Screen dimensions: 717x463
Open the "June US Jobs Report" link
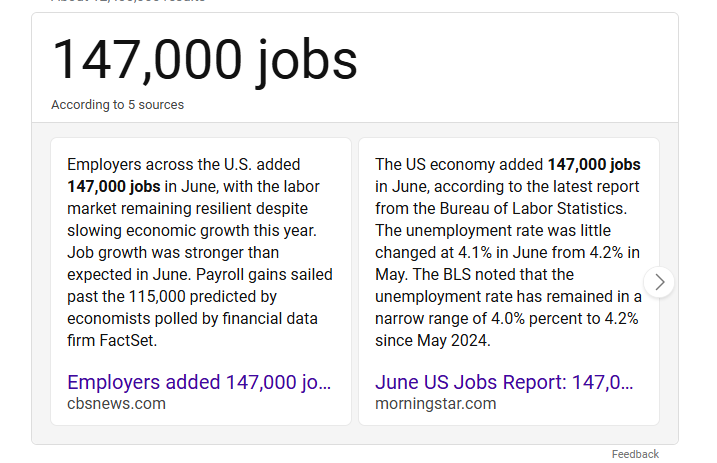pyautogui.click(x=504, y=382)
